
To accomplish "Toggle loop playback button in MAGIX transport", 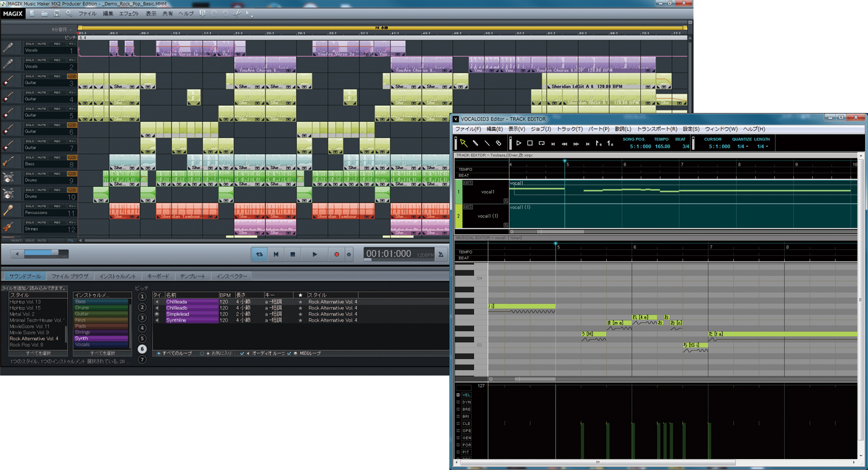I will [x=259, y=254].
